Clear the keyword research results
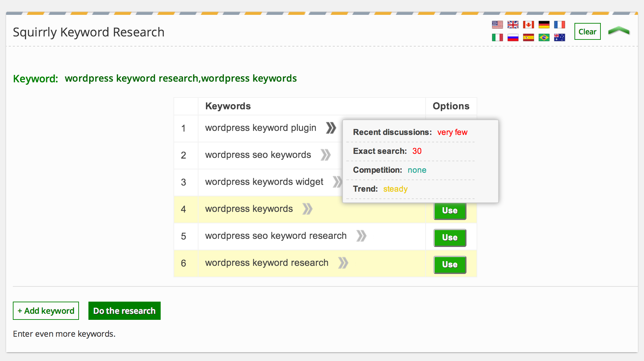 click(587, 31)
